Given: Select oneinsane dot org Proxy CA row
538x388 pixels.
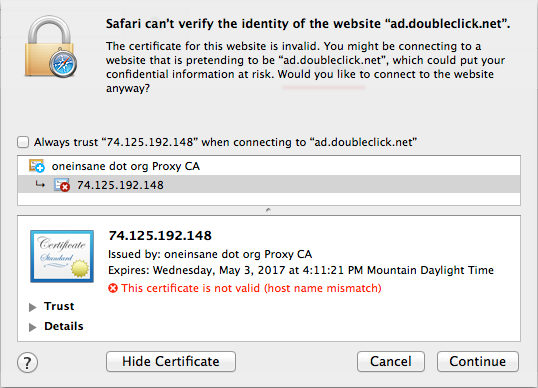Looking at the screenshot, I should click(x=269, y=166).
